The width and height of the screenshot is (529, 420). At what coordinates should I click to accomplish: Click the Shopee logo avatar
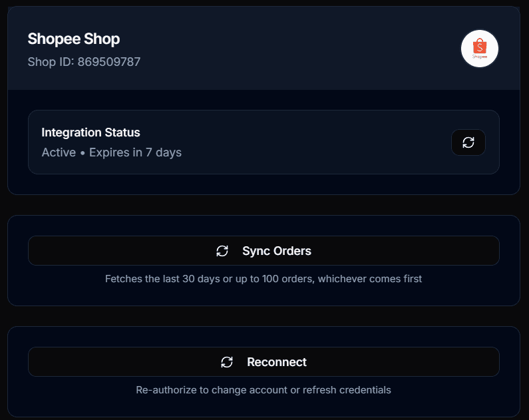[x=479, y=49]
